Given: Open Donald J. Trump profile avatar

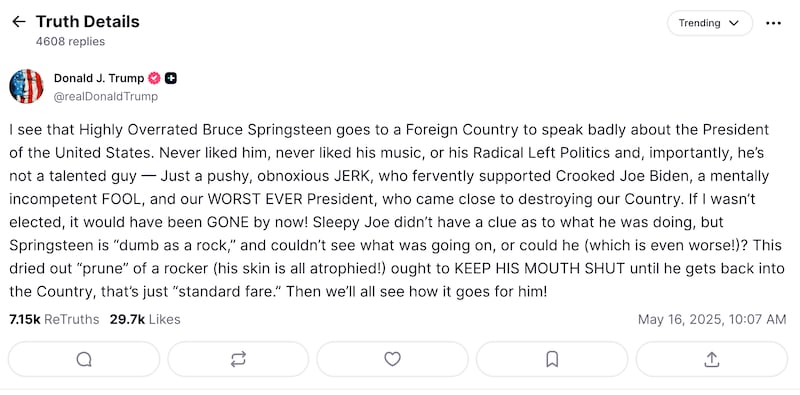Looking at the screenshot, I should coord(26,86).
